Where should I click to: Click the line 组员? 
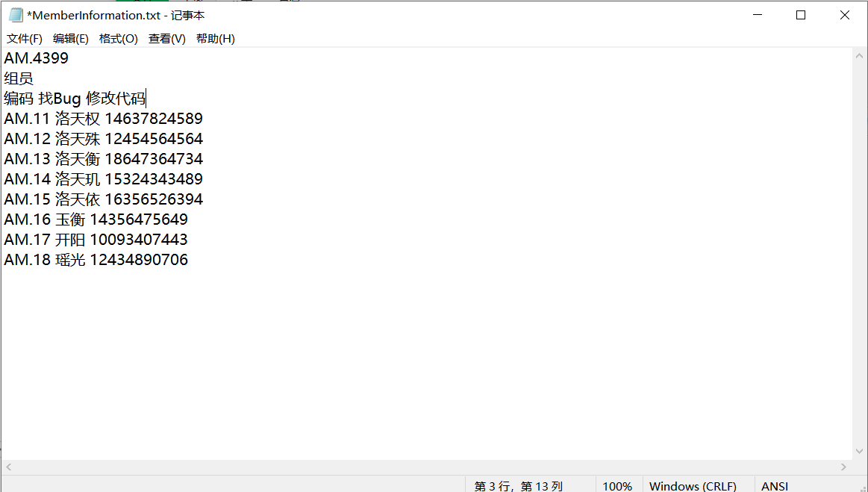coord(18,78)
